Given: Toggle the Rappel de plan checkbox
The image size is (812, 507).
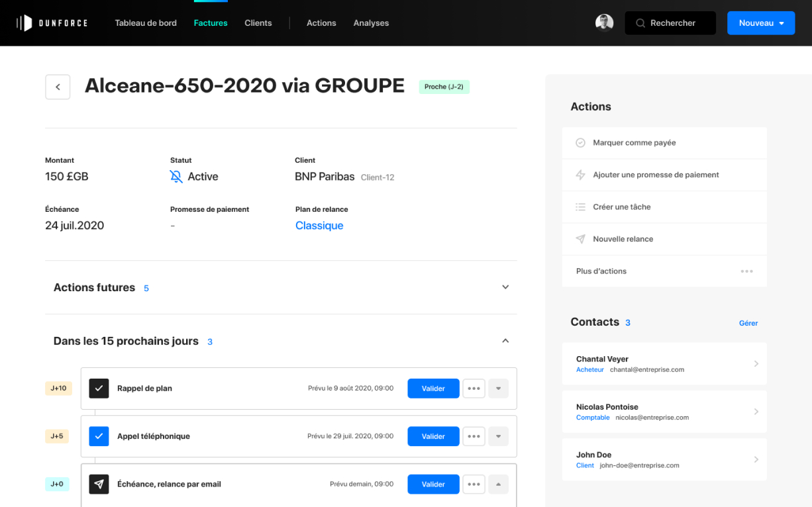Looking at the screenshot, I should click(x=99, y=389).
